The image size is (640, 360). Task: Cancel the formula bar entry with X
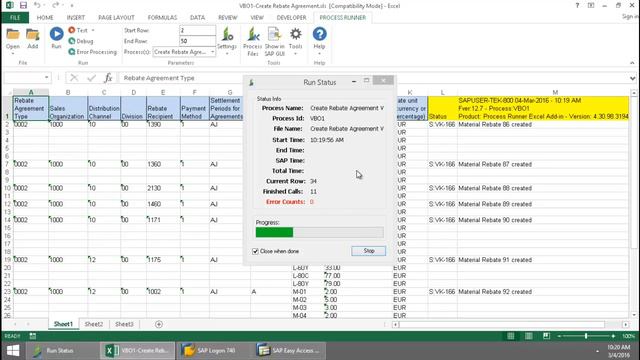pos(74,78)
